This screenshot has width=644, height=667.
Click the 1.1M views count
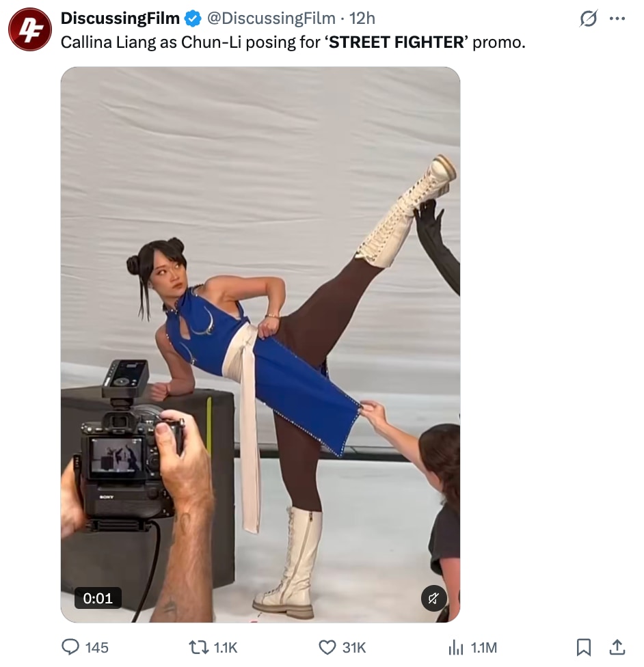tap(483, 647)
